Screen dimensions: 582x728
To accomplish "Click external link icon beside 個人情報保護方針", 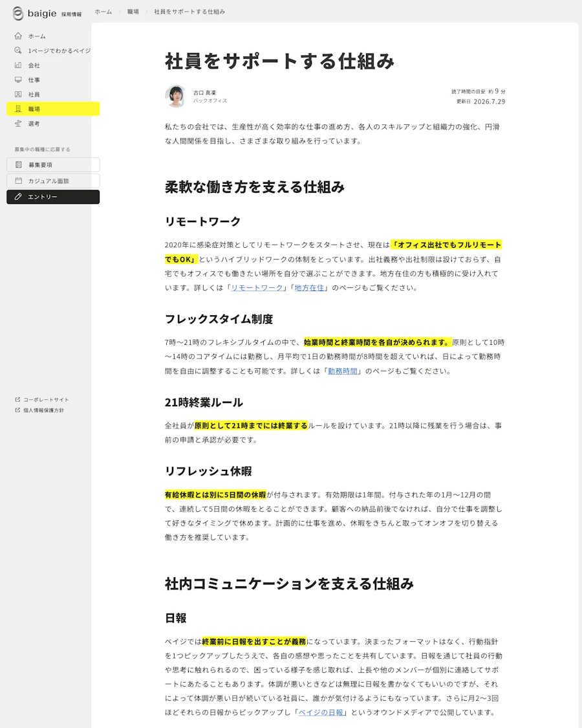I will [x=17, y=410].
